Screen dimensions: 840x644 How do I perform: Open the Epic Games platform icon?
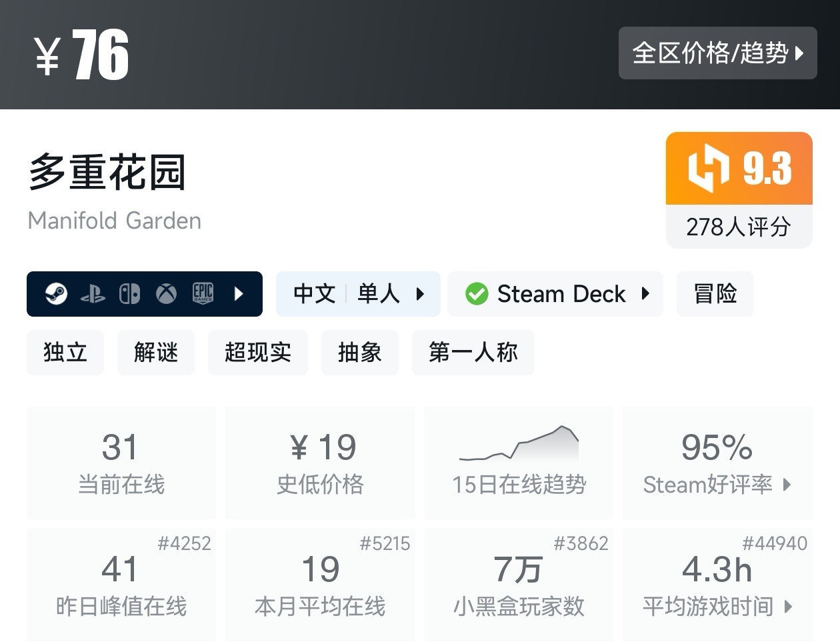coord(203,293)
